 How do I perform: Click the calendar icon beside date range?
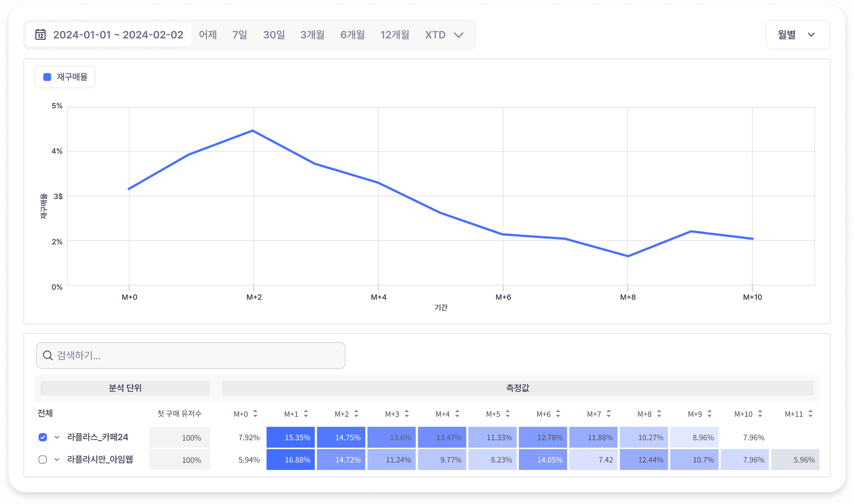41,35
